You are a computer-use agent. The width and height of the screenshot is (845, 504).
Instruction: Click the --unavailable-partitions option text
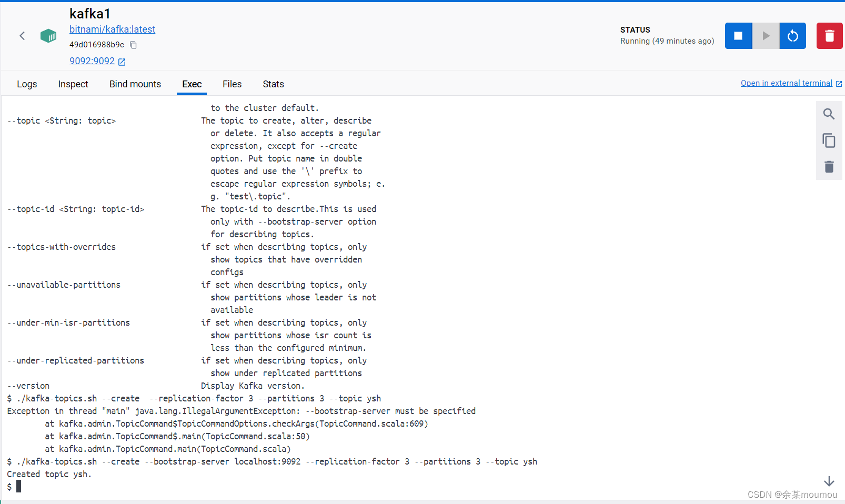pos(64,285)
